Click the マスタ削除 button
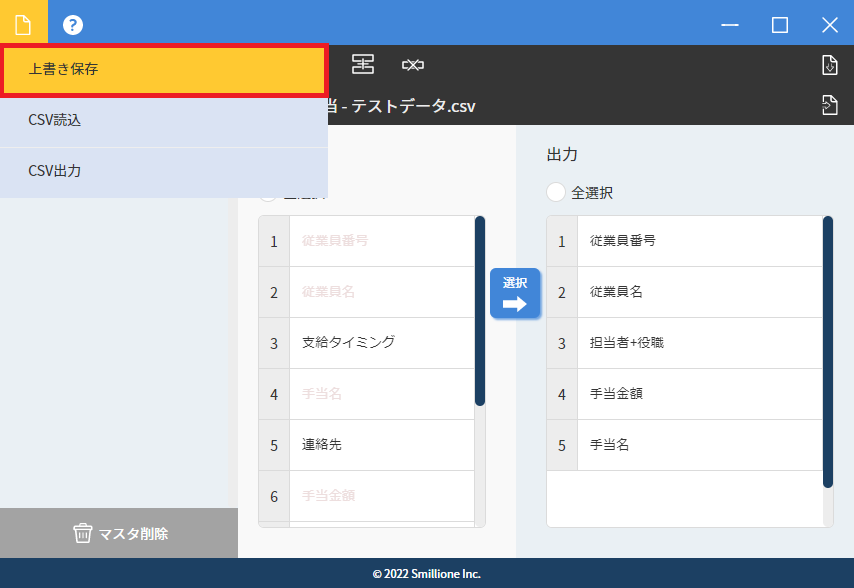 (x=119, y=533)
